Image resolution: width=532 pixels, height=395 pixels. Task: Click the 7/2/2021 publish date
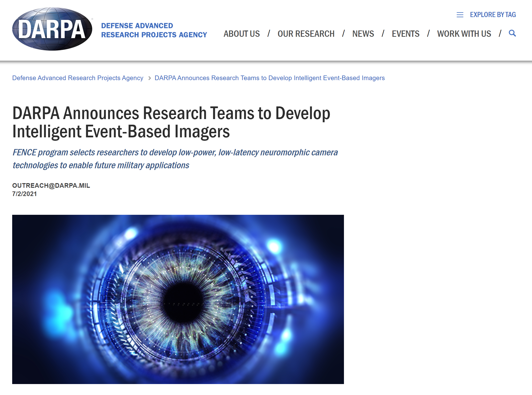click(24, 194)
